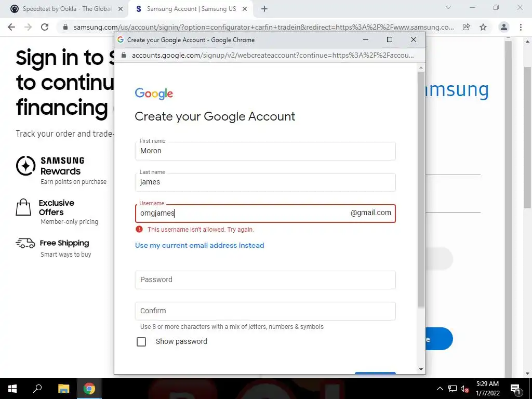Click the 'Create your Google Account' heading
The height and width of the screenshot is (399, 532).
[x=215, y=116]
